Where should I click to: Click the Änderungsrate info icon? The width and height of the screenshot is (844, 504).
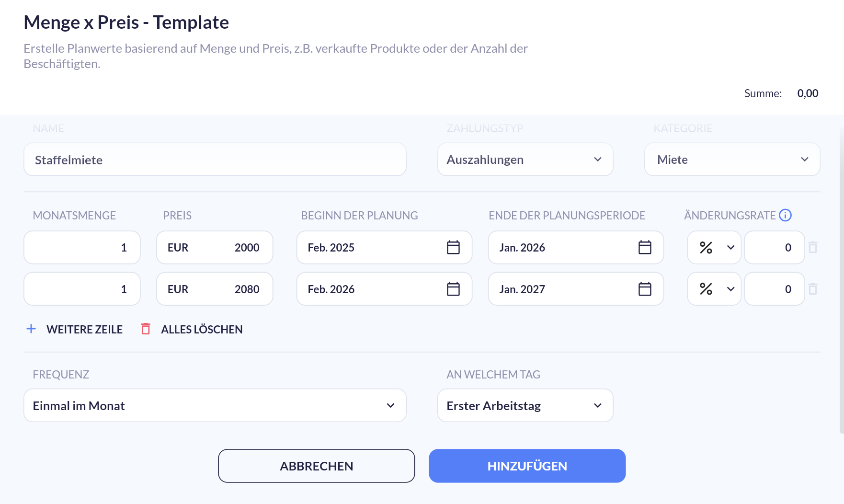coord(786,215)
